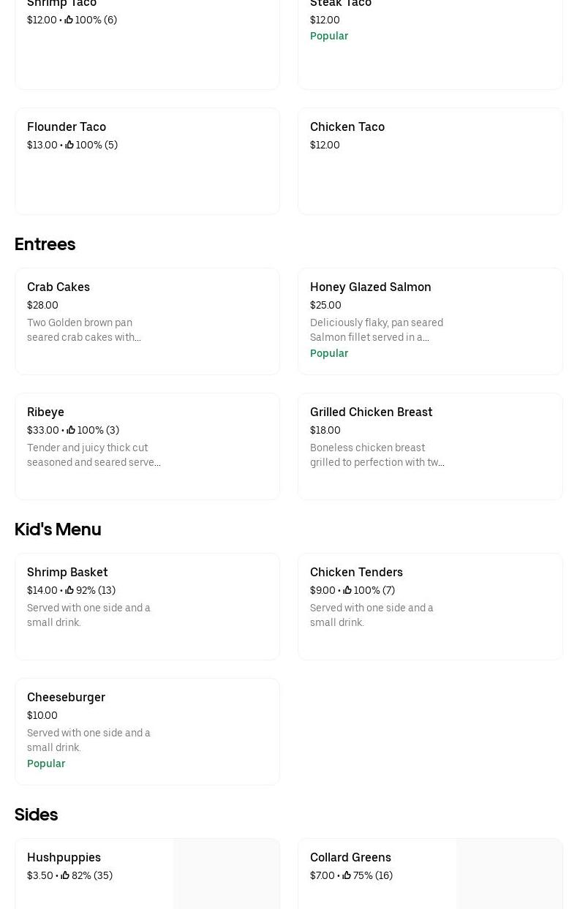Click the thumbs-up icon on Collard Greens
This screenshot has height=909, width=588.
click(347, 875)
